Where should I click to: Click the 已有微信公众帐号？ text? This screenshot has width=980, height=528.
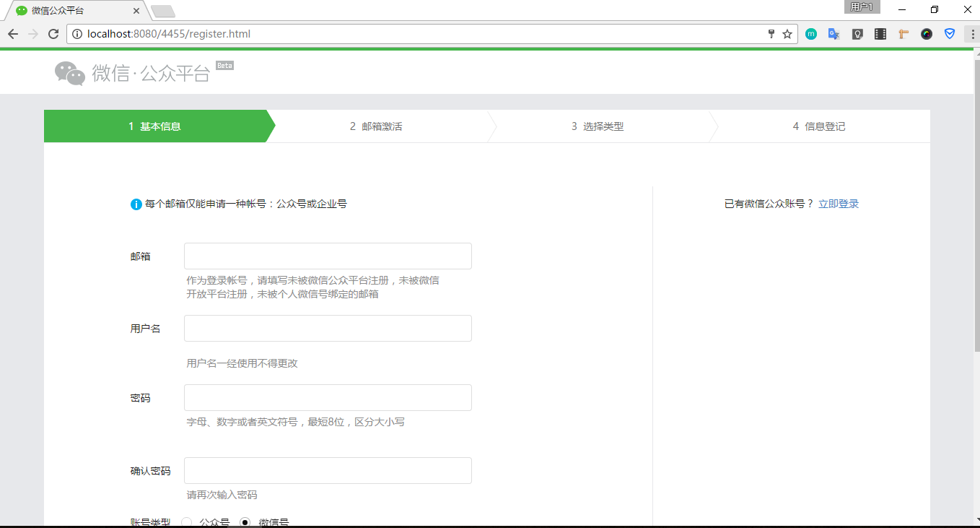(769, 204)
